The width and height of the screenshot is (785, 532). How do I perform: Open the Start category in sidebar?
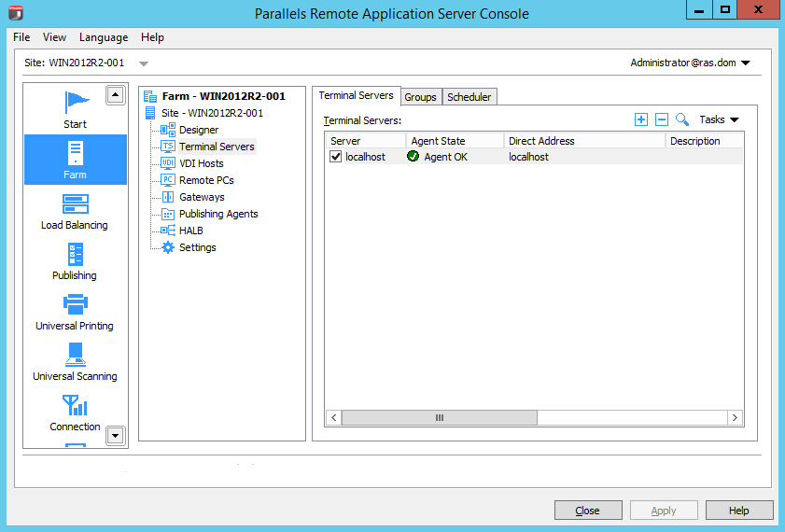[x=75, y=109]
